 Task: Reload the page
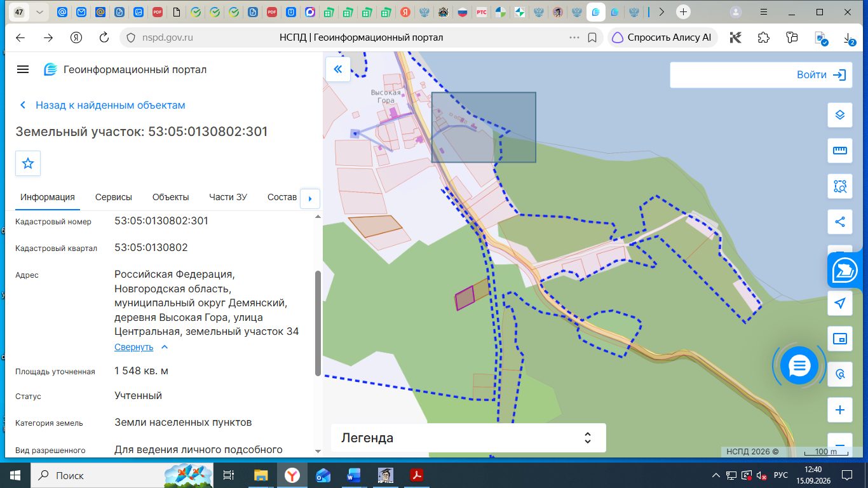[104, 37]
